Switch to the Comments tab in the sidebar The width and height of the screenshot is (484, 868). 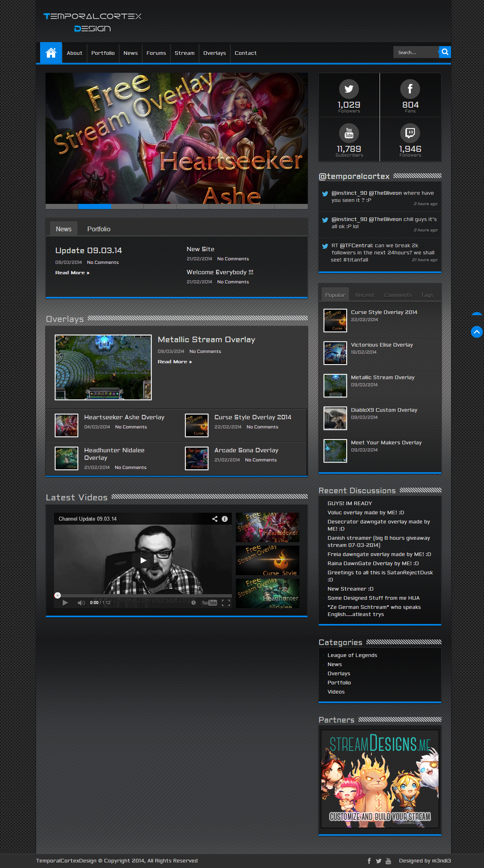(398, 295)
